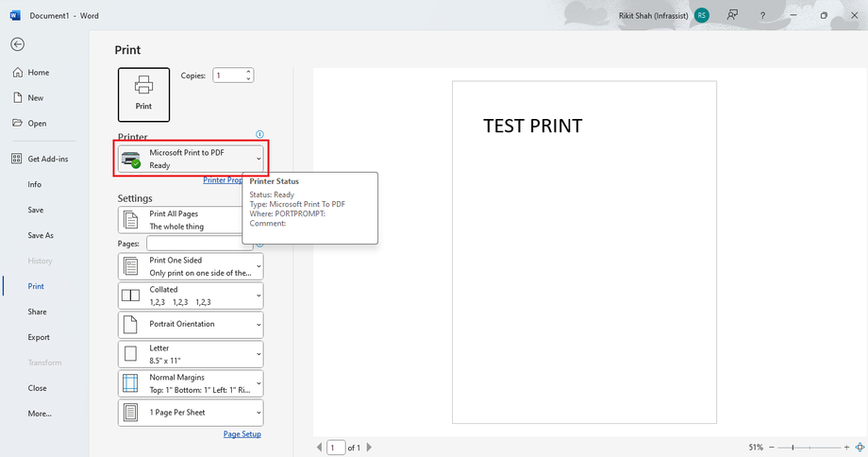Click the Word app icon in title bar
Screen dimensions: 868x457
(15, 15)
